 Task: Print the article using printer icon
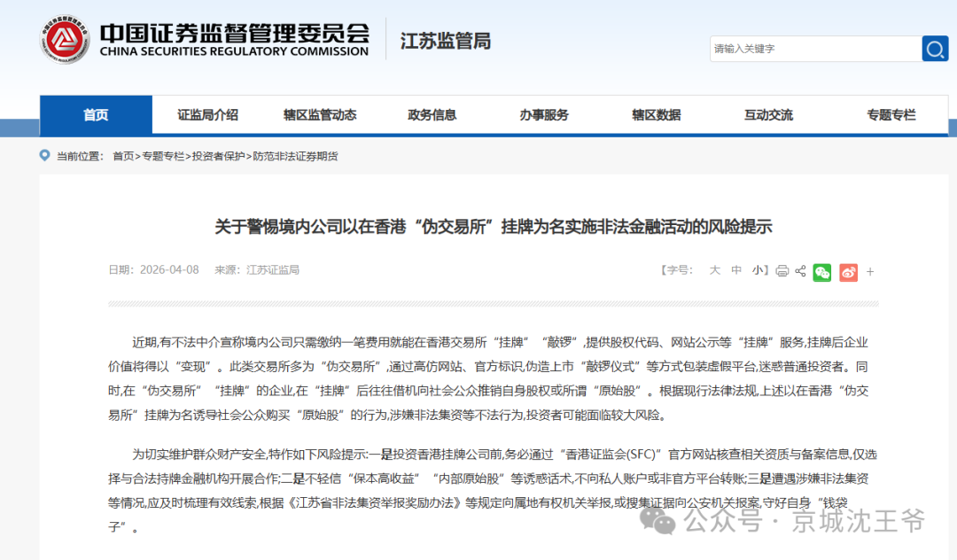782,271
